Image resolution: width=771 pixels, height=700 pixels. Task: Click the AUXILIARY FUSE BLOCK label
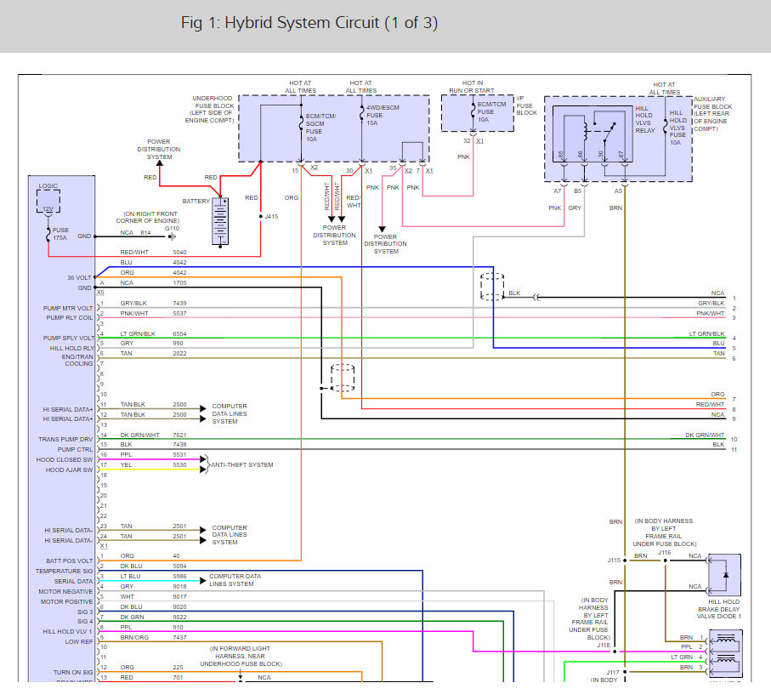tap(713, 114)
